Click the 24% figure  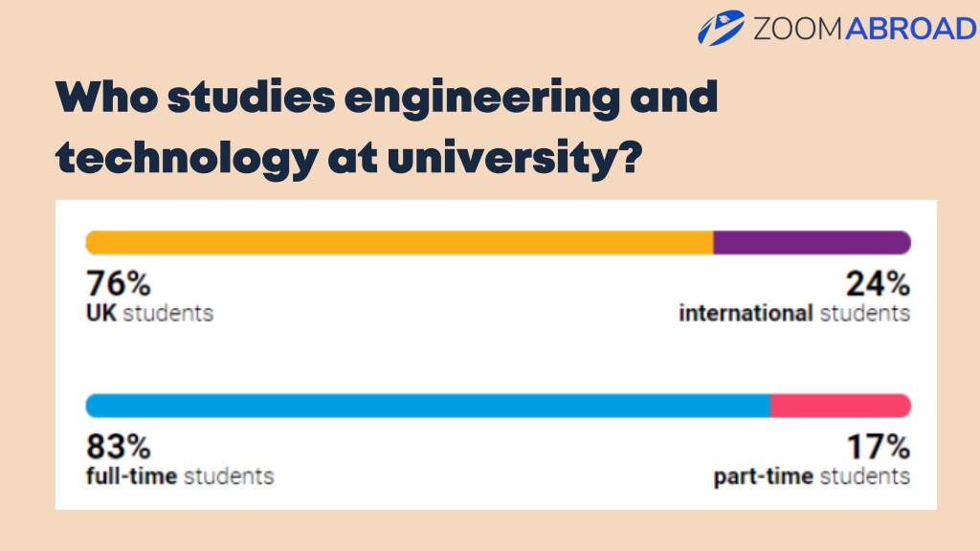879,283
